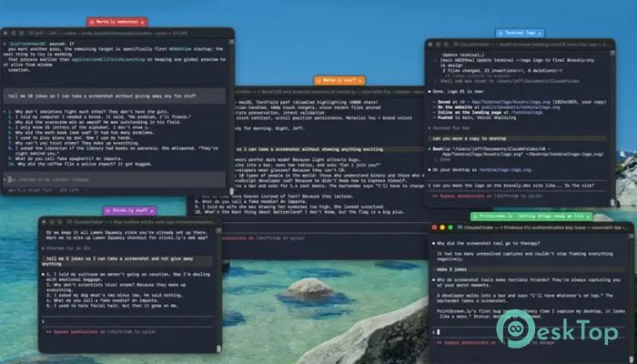Click 'can you move a copy to desktop' message
The image size is (637, 364).
[x=470, y=138]
